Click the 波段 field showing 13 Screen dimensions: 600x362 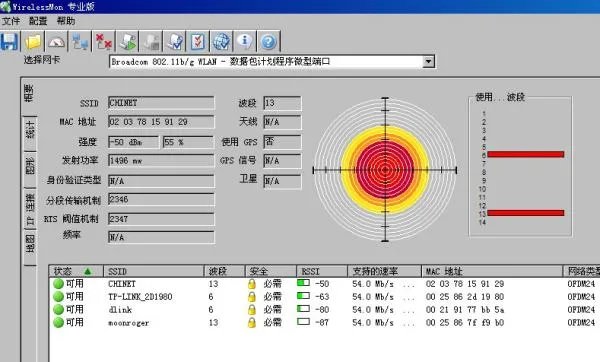pos(282,103)
